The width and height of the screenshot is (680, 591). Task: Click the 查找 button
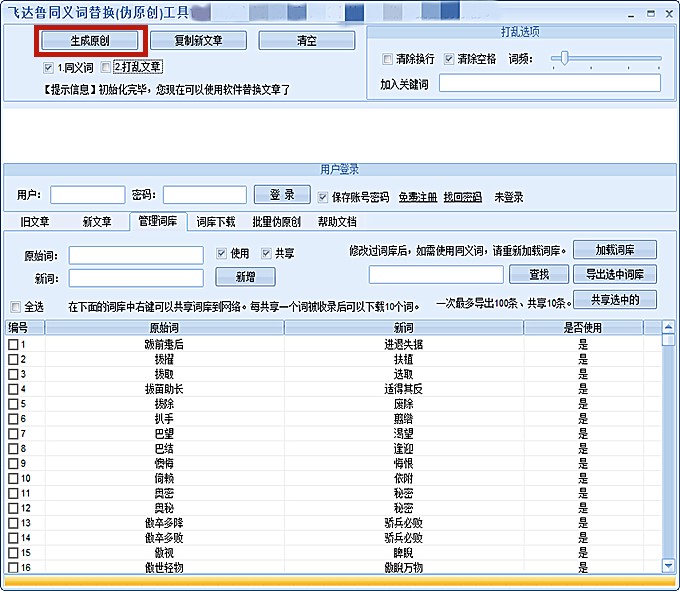tap(539, 274)
